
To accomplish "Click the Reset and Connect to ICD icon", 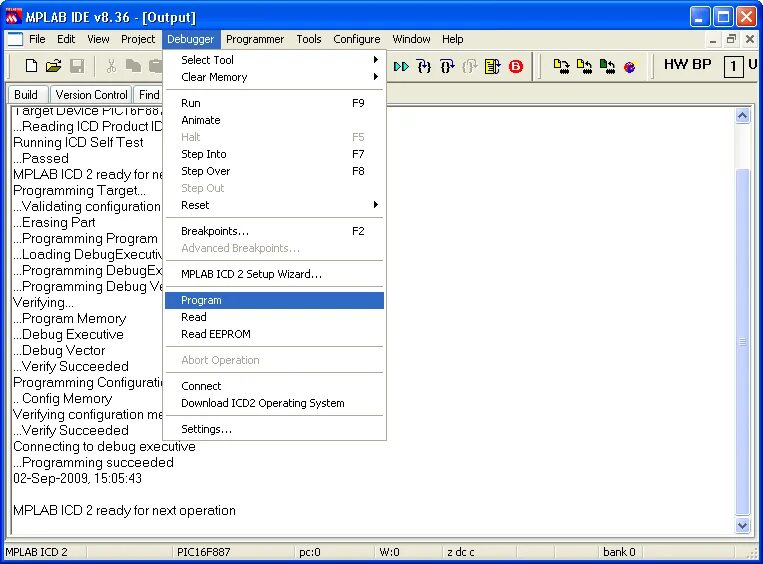I will pos(630,67).
